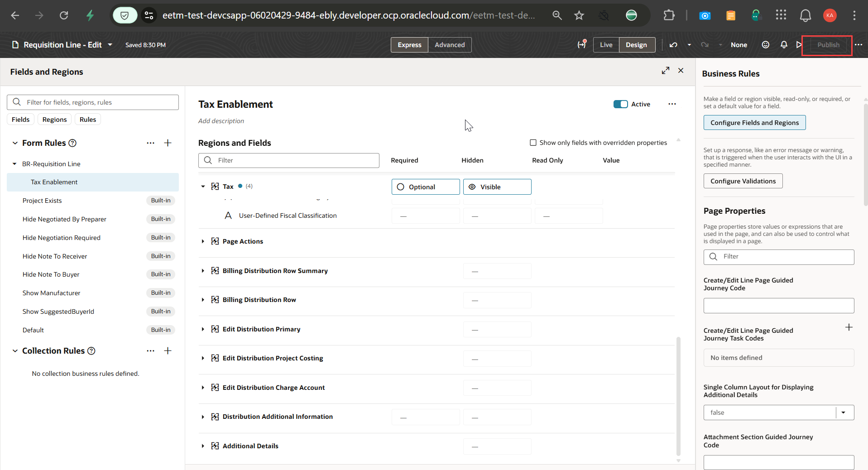Expand the Page Actions region
The image size is (868, 470).
[x=203, y=241]
